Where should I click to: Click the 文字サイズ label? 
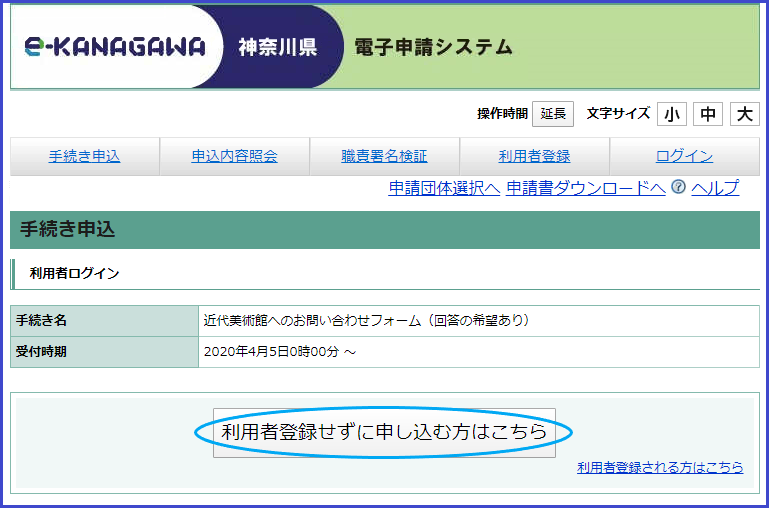coord(618,114)
